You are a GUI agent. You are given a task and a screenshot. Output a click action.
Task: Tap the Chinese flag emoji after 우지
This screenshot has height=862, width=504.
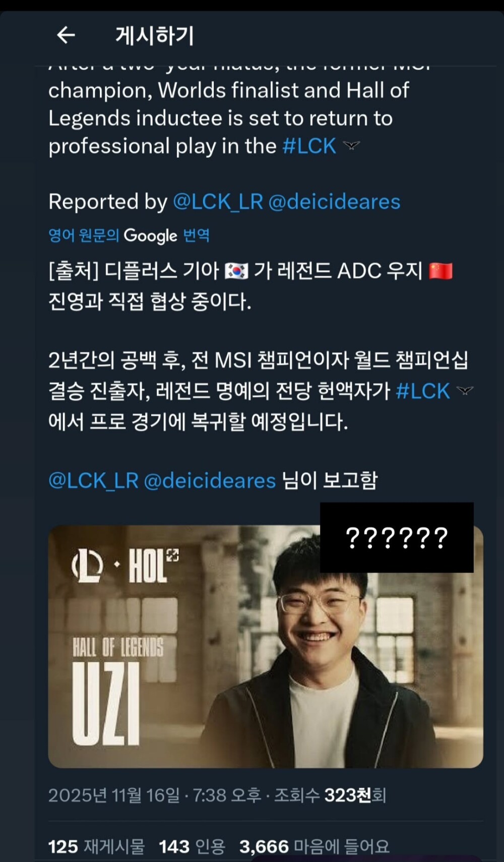point(440,271)
